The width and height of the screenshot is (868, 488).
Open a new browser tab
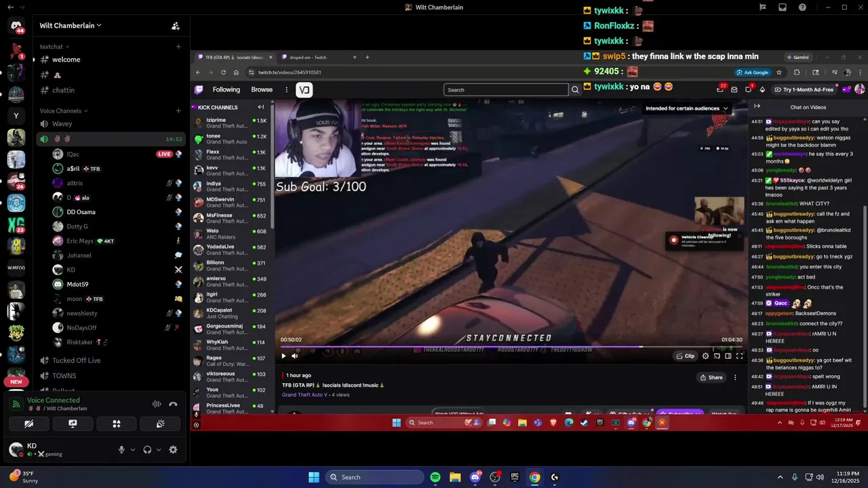367,58
